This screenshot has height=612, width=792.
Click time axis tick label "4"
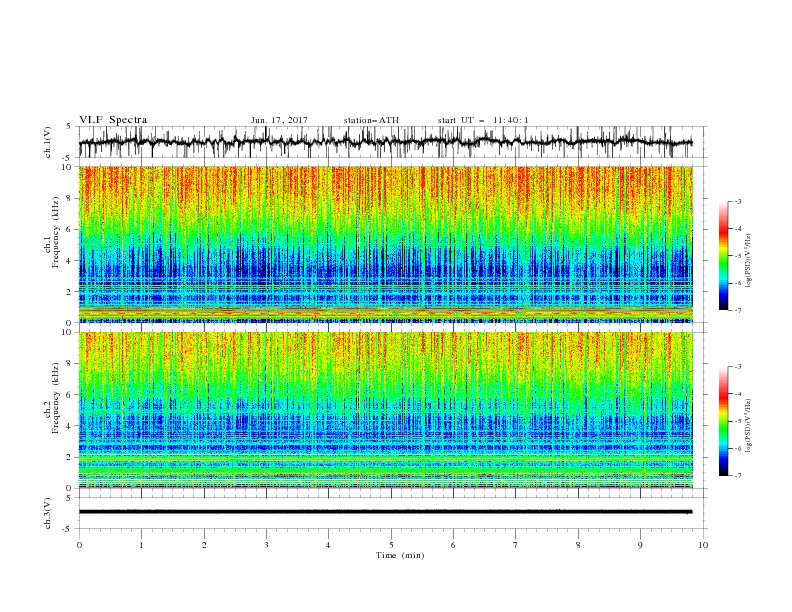(328, 545)
